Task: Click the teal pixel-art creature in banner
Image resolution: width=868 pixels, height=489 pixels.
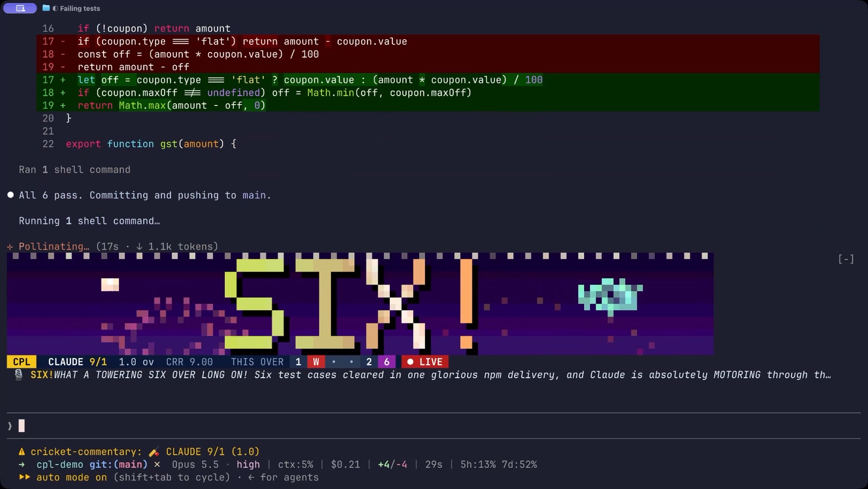Action: click(x=610, y=297)
